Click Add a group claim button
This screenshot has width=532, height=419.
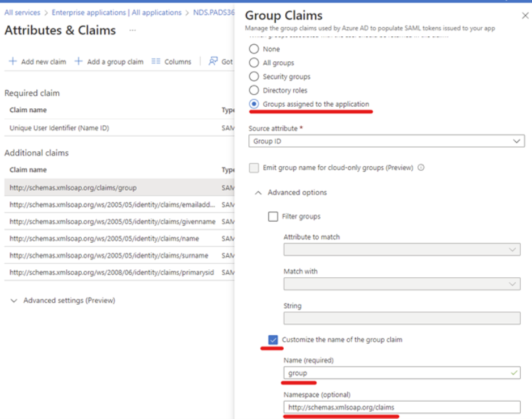109,61
